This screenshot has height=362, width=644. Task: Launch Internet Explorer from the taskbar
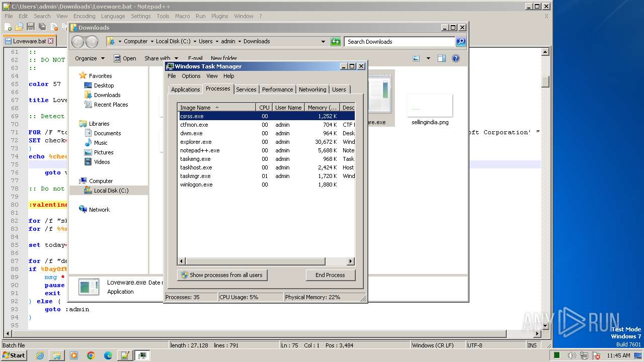click(40, 355)
